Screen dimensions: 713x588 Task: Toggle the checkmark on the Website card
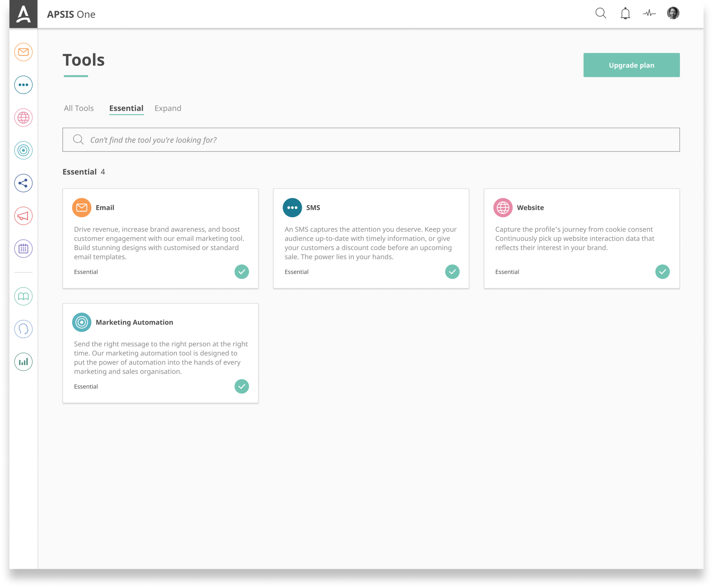click(x=663, y=272)
